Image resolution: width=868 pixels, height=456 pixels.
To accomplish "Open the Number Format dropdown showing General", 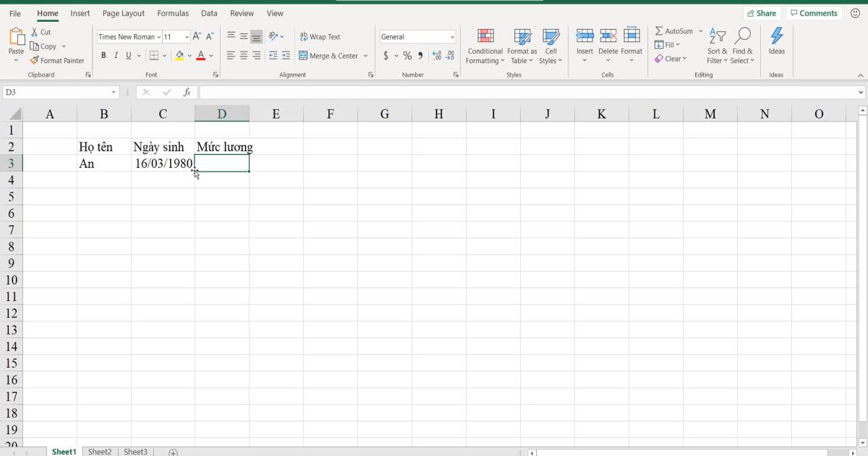I will tap(417, 36).
